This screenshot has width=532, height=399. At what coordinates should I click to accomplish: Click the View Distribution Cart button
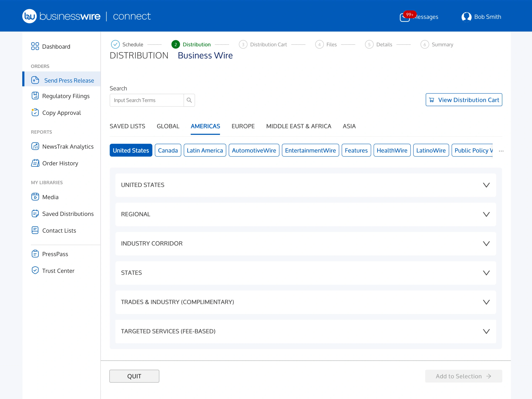(x=464, y=100)
